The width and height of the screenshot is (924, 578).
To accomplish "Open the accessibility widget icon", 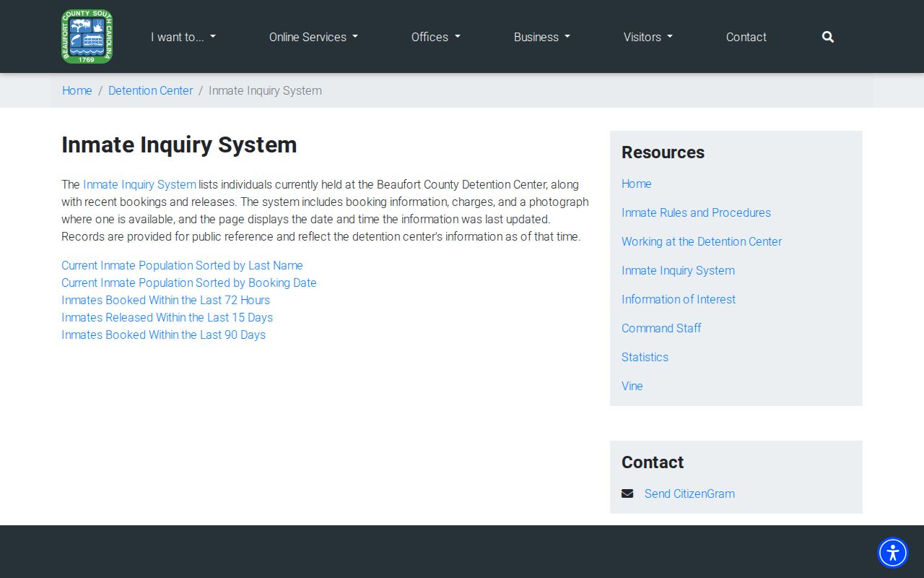I will coord(893,553).
